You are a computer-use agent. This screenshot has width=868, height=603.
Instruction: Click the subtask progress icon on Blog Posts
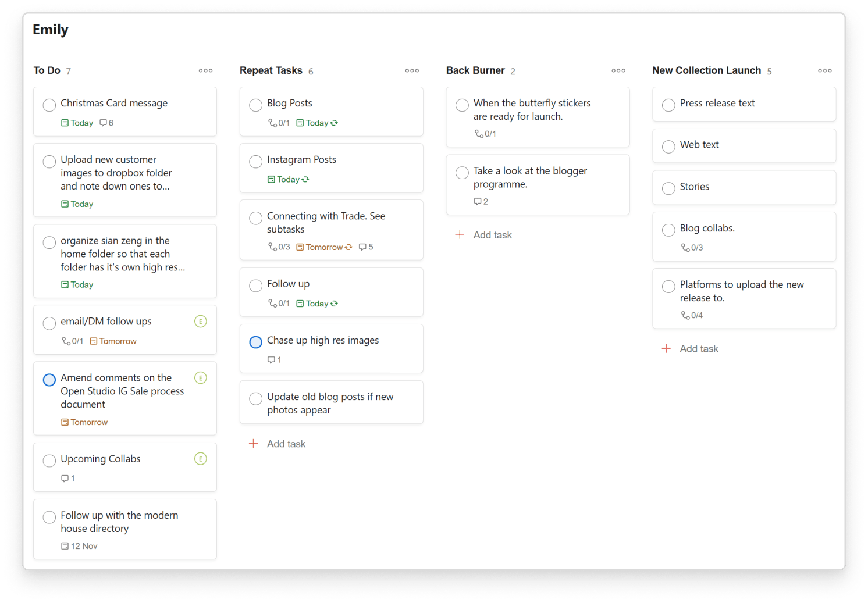click(271, 123)
